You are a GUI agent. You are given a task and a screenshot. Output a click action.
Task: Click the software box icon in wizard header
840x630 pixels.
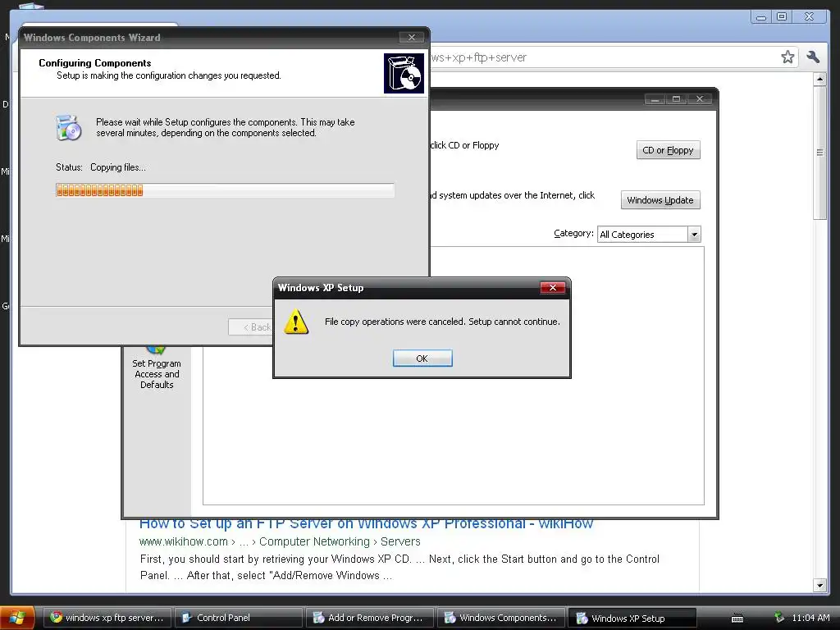coord(404,73)
